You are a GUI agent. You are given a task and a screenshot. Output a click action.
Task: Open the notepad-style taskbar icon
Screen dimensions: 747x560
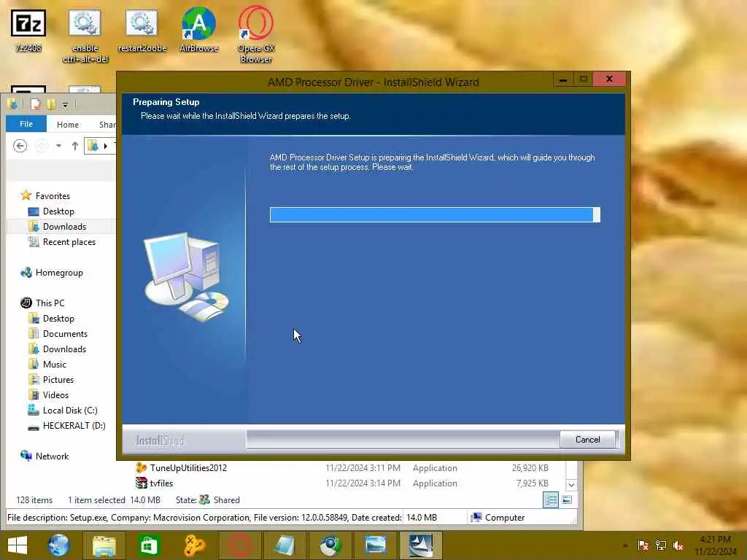[285, 545]
